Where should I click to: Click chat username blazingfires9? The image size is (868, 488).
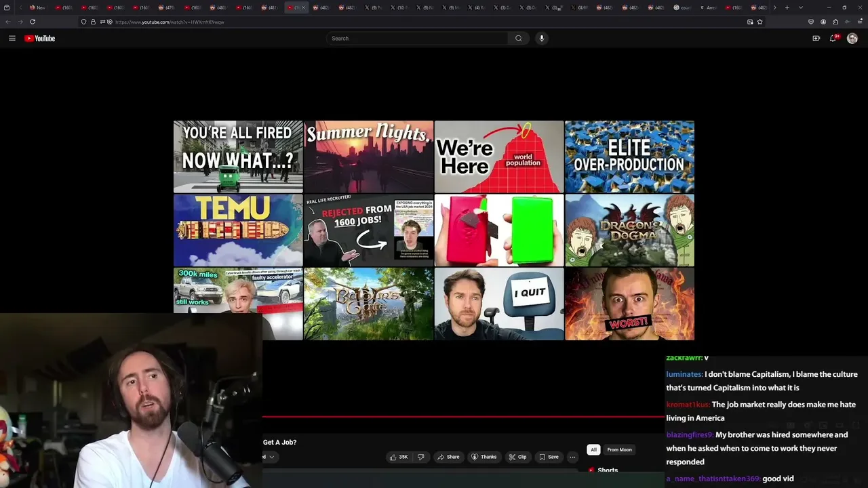point(690,435)
